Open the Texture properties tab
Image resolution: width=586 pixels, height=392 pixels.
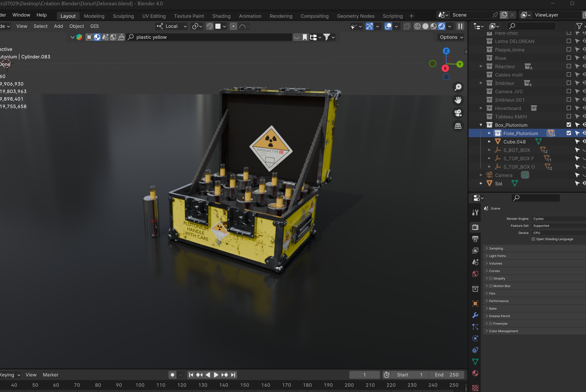[475, 388]
